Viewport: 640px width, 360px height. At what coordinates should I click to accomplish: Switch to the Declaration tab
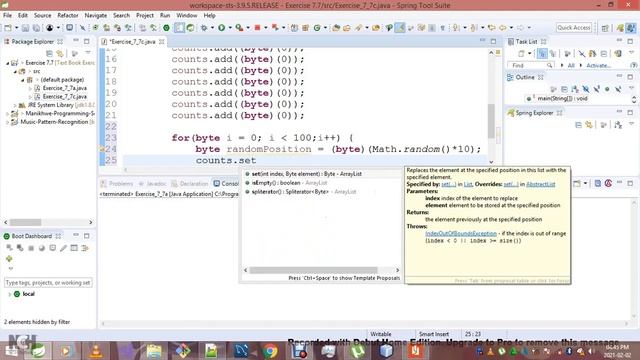190,184
